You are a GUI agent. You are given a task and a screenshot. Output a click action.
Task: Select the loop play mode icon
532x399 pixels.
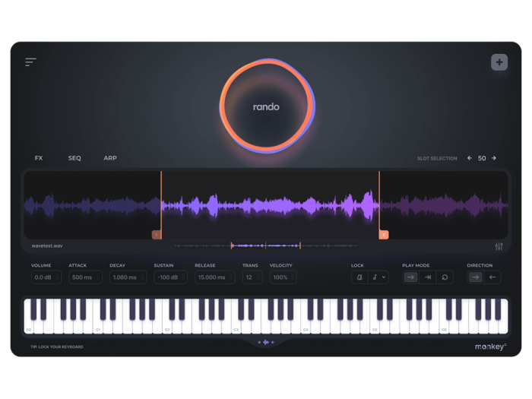click(445, 277)
